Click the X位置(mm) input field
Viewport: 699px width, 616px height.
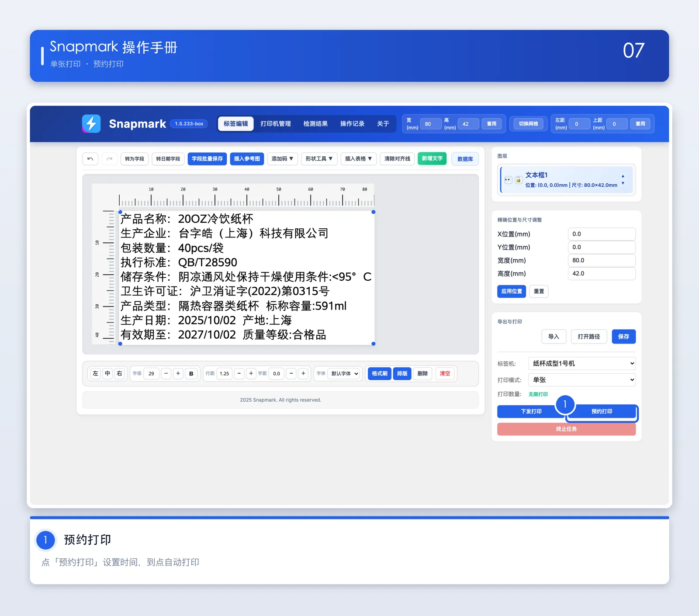point(602,234)
